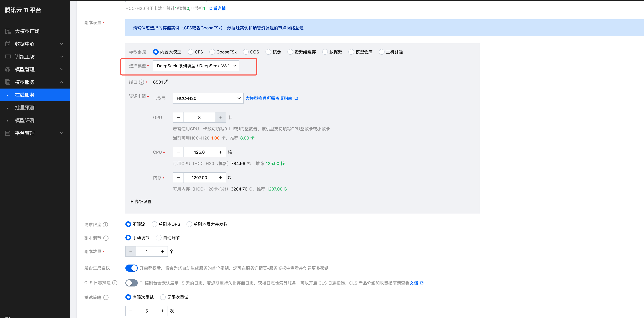Click the 查看详情 link
This screenshot has width=644, height=318.
[x=217, y=8]
